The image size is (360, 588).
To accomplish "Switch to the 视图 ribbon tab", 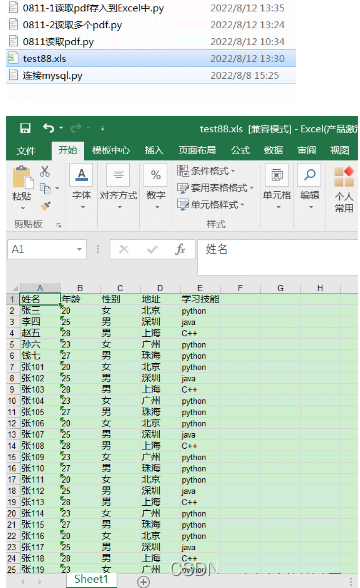I will (x=340, y=150).
